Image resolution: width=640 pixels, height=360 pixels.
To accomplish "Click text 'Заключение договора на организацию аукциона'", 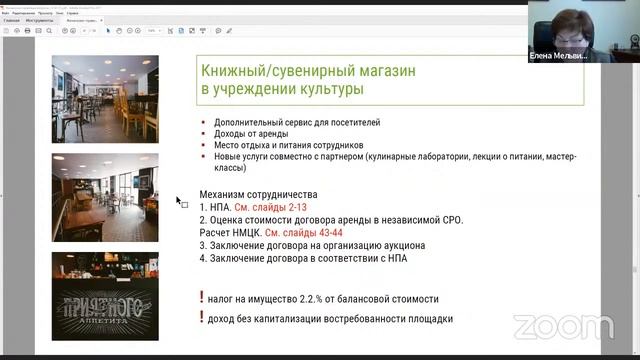I will [x=318, y=246].
